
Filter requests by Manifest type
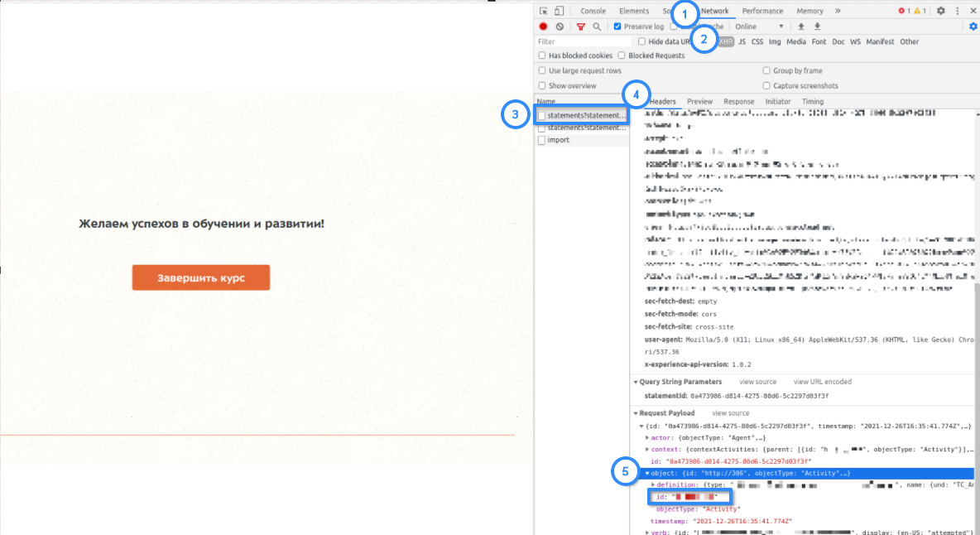click(x=880, y=41)
